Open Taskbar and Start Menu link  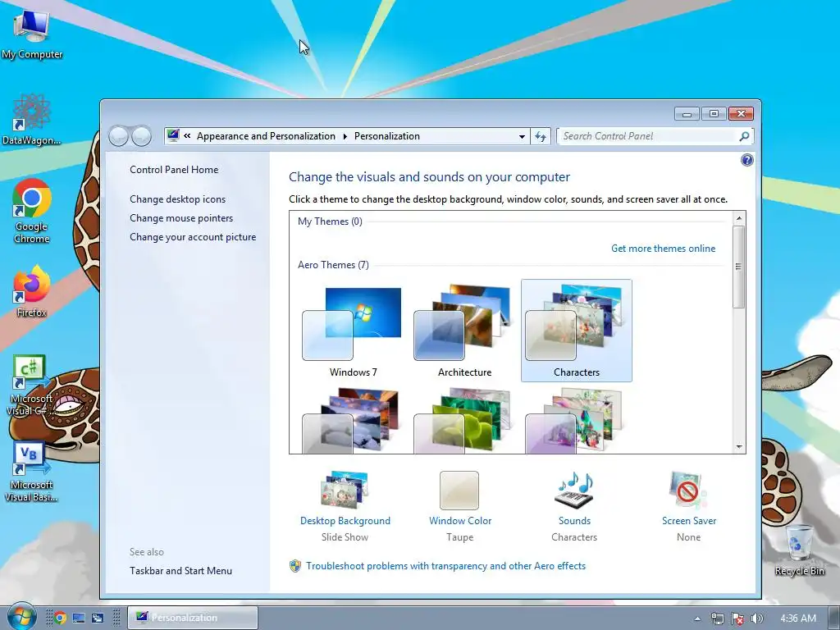pyautogui.click(x=180, y=571)
